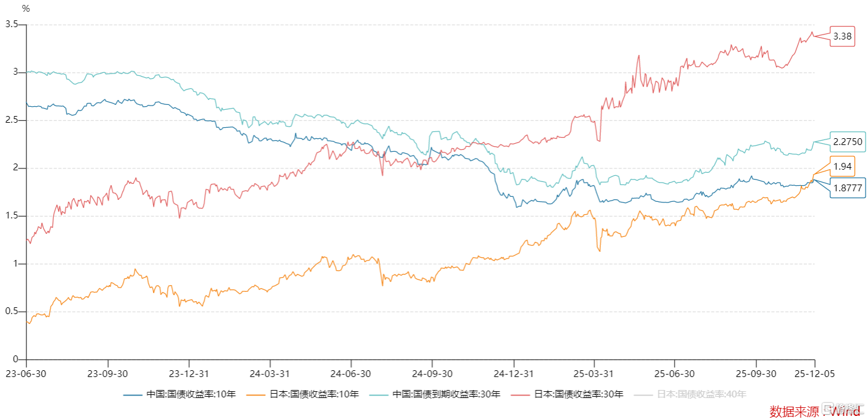Click the orange 1.94 value label

click(x=842, y=167)
